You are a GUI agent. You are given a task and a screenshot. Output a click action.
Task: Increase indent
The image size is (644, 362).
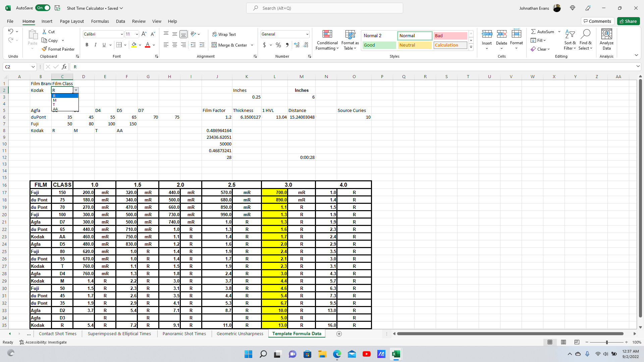coord(202,45)
